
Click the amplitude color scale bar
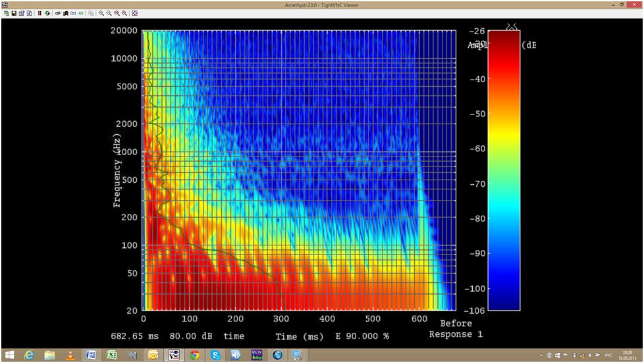tap(504, 170)
